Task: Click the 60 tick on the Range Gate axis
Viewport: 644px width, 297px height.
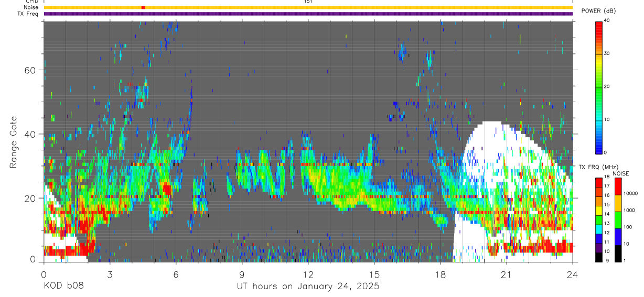Action: (x=31, y=70)
